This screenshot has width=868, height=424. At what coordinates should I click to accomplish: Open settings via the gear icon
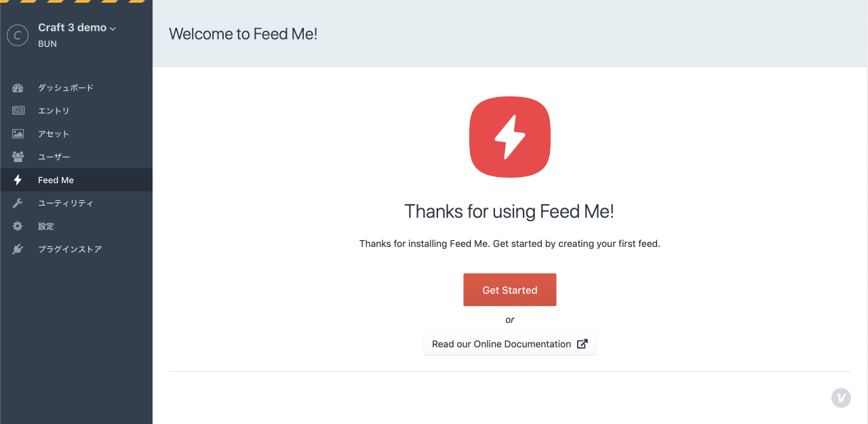tap(18, 226)
